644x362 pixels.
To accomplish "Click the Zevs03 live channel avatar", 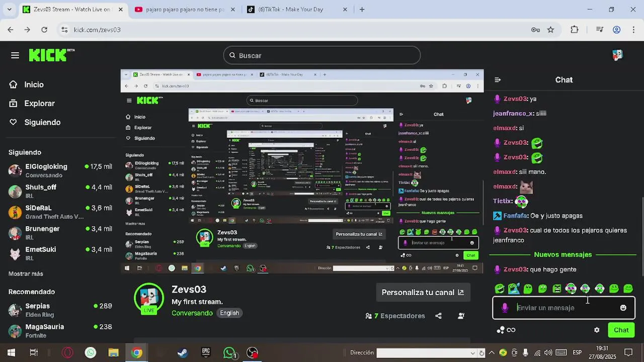I will [x=149, y=299].
